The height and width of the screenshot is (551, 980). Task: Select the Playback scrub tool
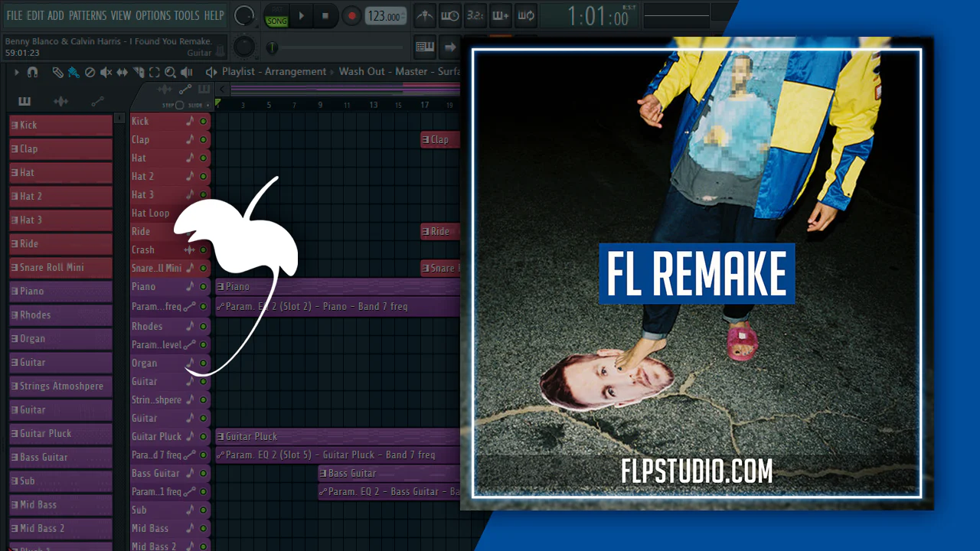pyautogui.click(x=186, y=72)
